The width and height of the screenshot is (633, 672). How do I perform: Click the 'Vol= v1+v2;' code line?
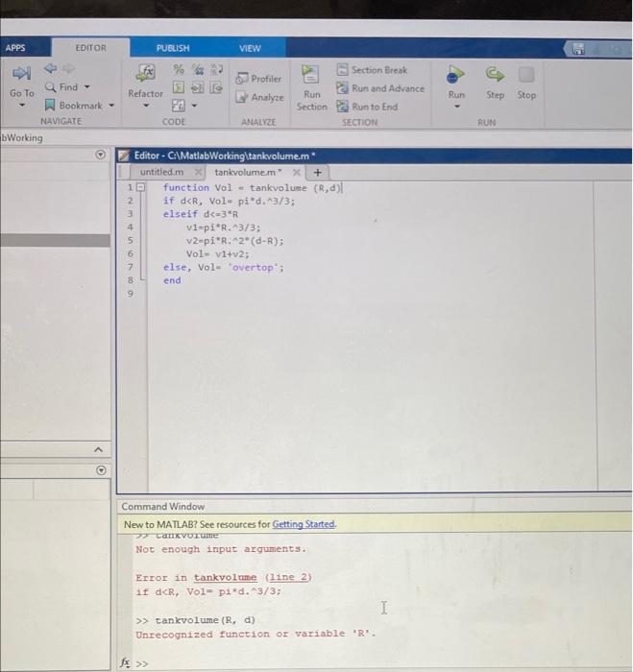coord(217,253)
